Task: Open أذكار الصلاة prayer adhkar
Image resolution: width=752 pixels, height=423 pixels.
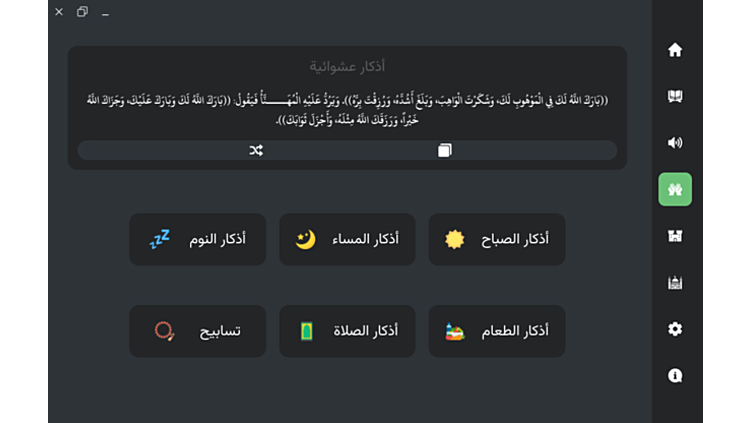Action: 347,331
